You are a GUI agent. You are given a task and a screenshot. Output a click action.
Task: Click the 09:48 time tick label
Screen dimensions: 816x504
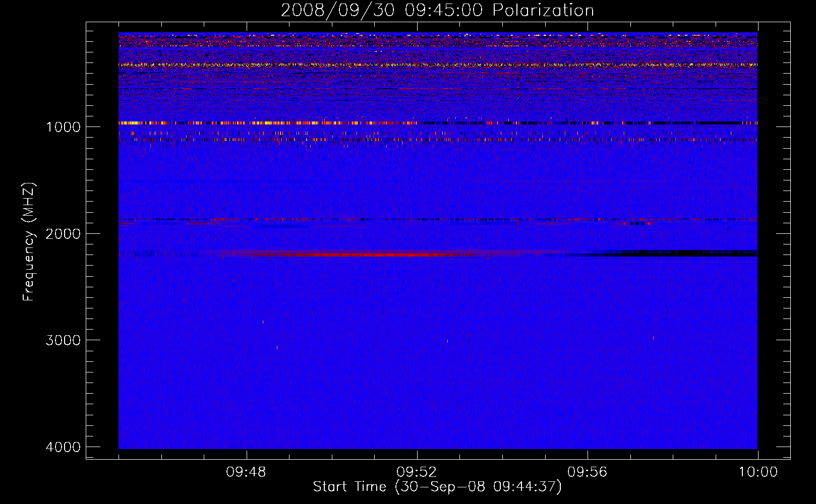pos(246,472)
